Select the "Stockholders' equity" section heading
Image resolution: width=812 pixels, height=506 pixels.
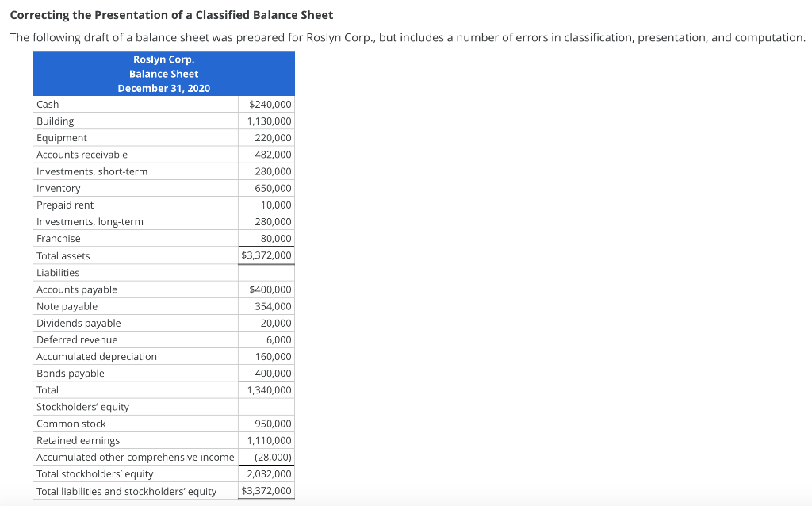pyautogui.click(x=82, y=407)
